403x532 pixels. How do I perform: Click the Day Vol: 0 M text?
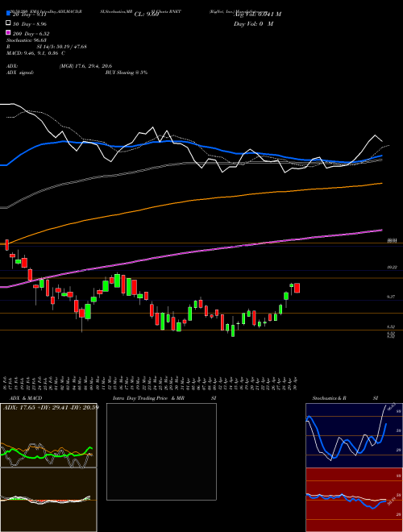pos(253,23)
